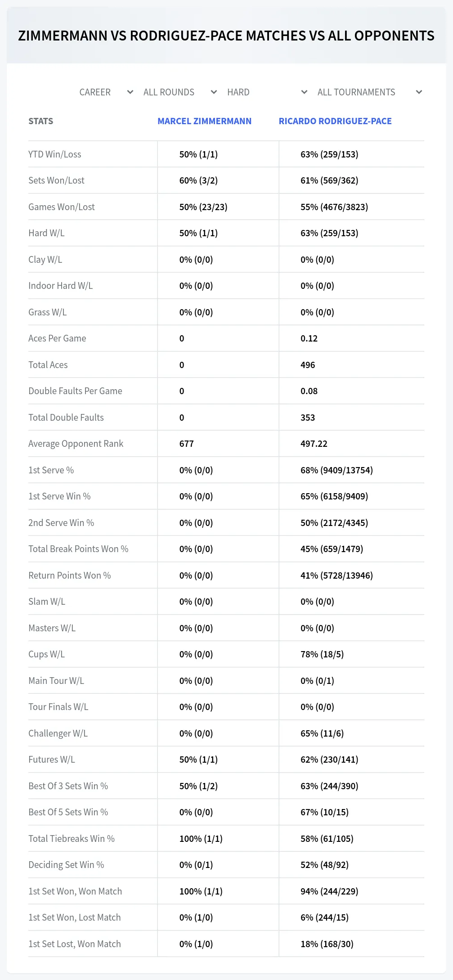Click Zimmermann's Total Tiebreaks 100% (1/1) value
The height and width of the screenshot is (980, 453).
coord(201,839)
